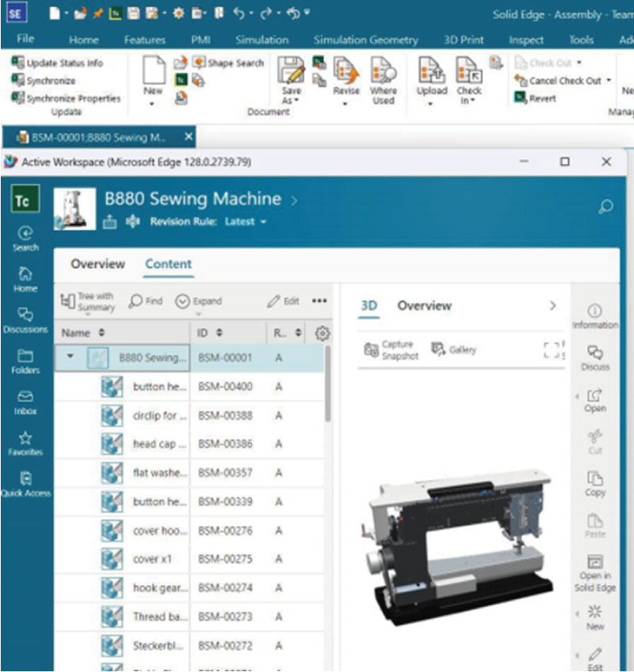This screenshot has height=672, width=634.
Task: Click the Upload icon
Action: pyautogui.click(x=431, y=71)
